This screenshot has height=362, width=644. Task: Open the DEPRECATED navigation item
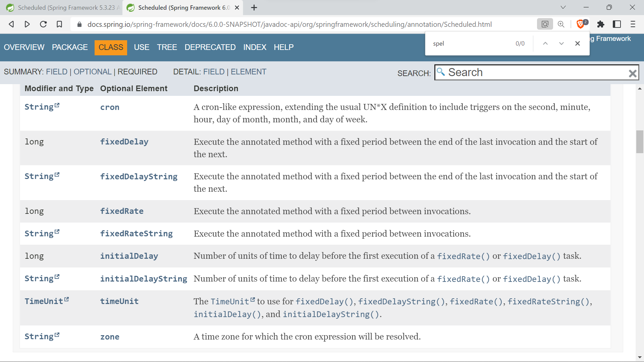(x=210, y=47)
